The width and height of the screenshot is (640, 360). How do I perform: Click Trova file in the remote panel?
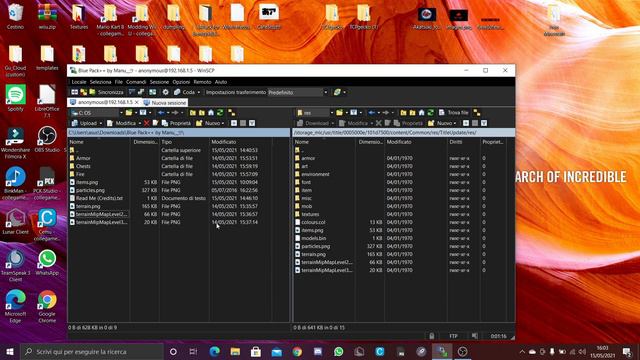coord(453,113)
